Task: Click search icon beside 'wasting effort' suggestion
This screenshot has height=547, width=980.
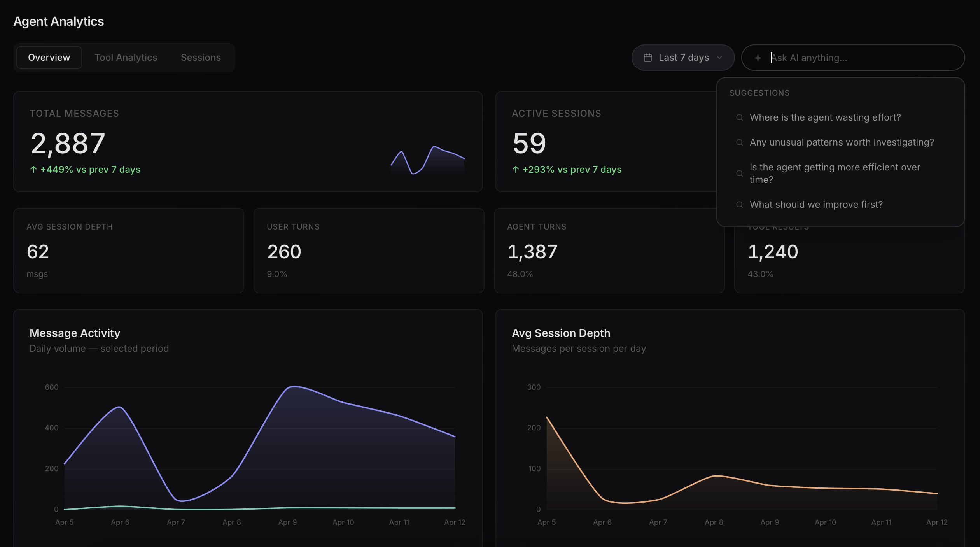Action: tap(740, 117)
